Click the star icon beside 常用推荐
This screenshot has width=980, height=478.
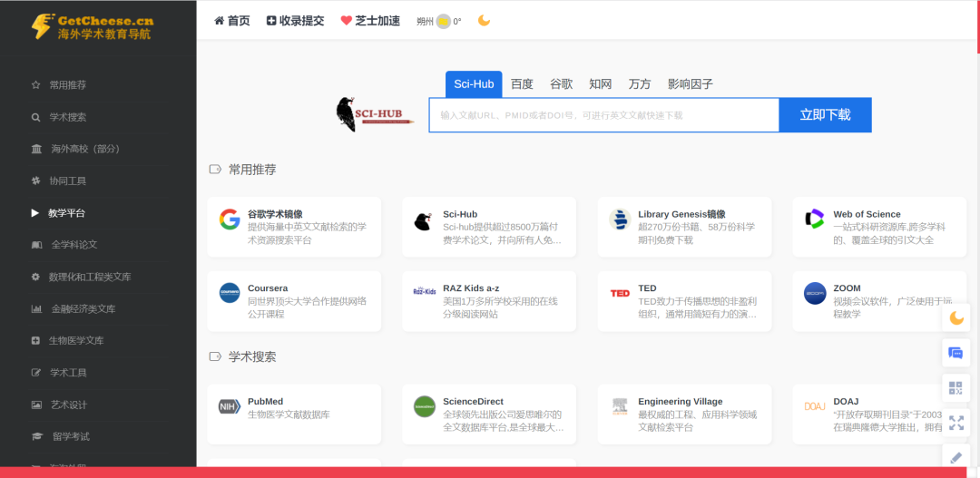[35, 85]
